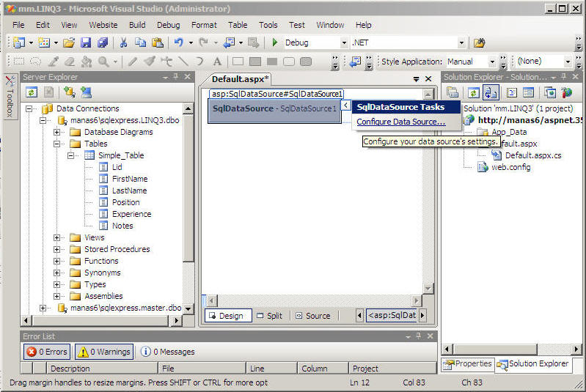Click View Code icon in Solution Explorer toolbar
586x392 pixels.
point(512,92)
